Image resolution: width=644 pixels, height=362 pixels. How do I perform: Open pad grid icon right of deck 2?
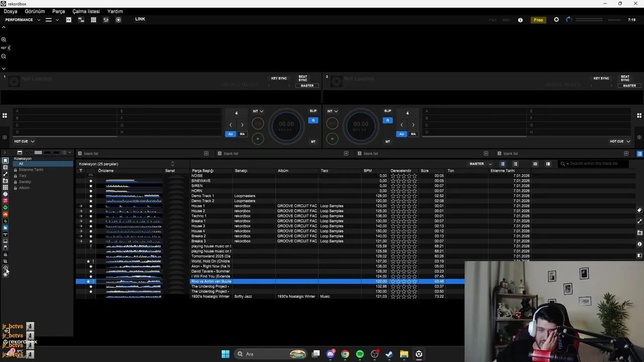pyautogui.click(x=639, y=116)
